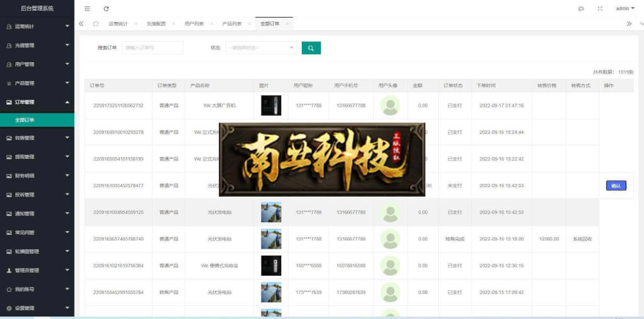Switch to the 用户列表 tab

click(194, 24)
